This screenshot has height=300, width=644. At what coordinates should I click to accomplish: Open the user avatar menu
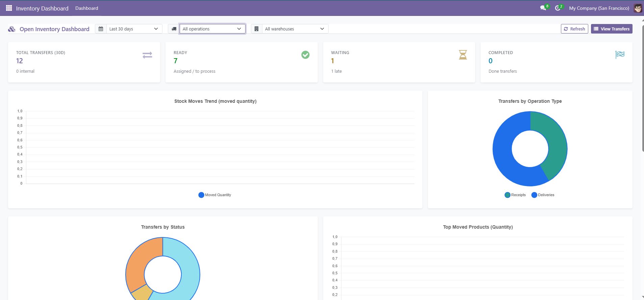638,8
